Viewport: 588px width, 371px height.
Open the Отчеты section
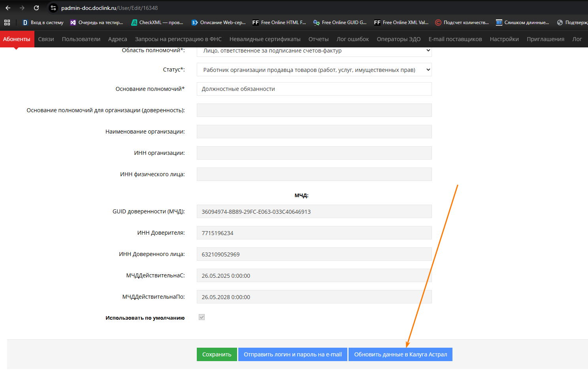click(318, 39)
